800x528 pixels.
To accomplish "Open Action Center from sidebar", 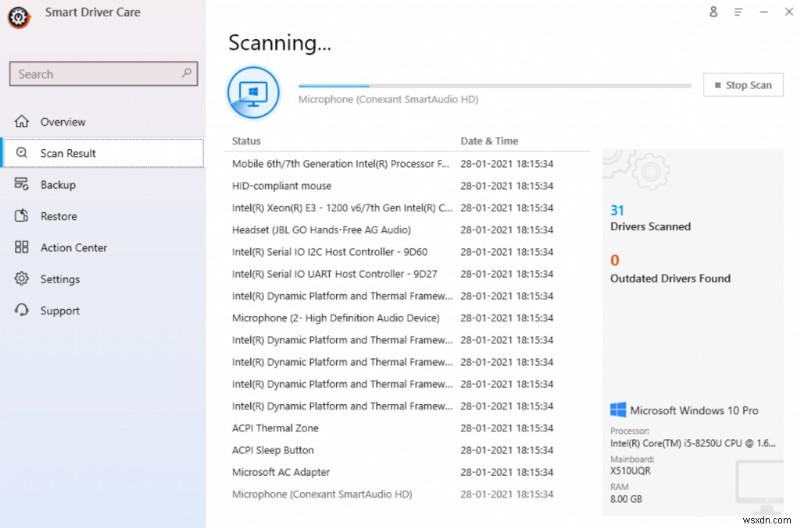I will [x=103, y=247].
